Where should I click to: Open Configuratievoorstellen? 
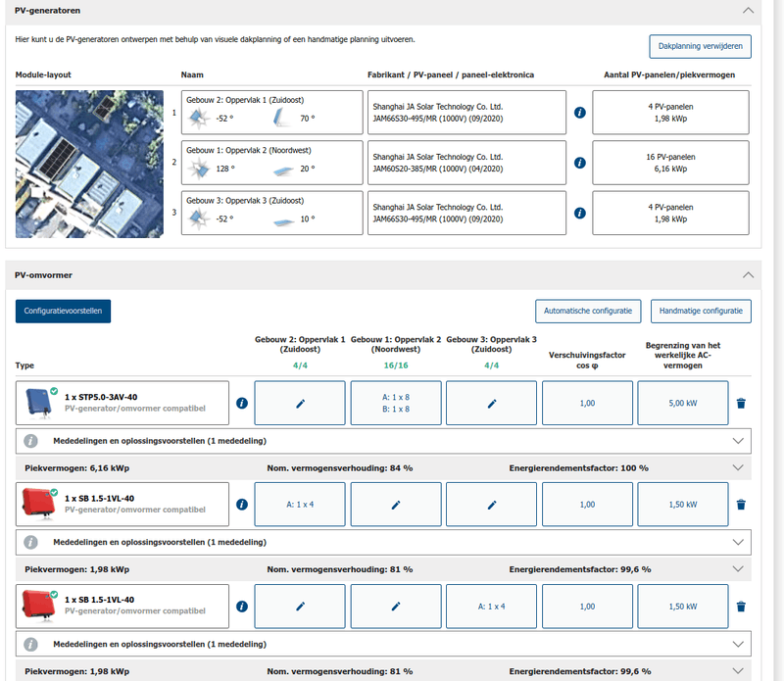(63, 311)
